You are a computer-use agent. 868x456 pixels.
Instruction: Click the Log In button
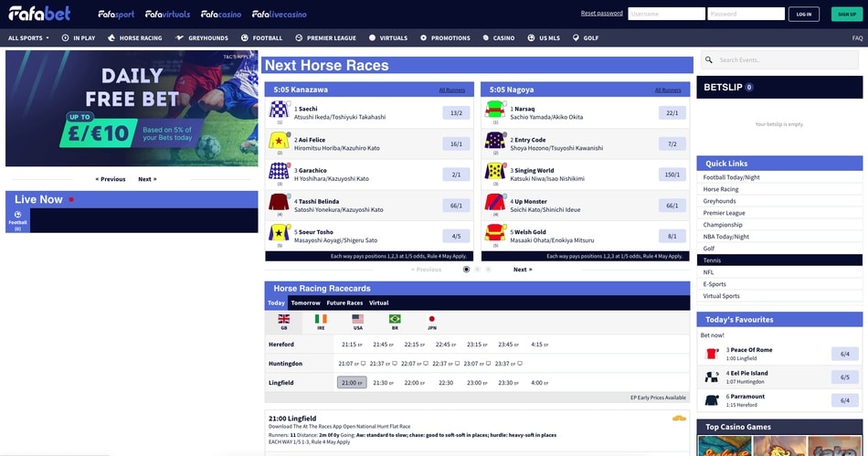coord(804,14)
